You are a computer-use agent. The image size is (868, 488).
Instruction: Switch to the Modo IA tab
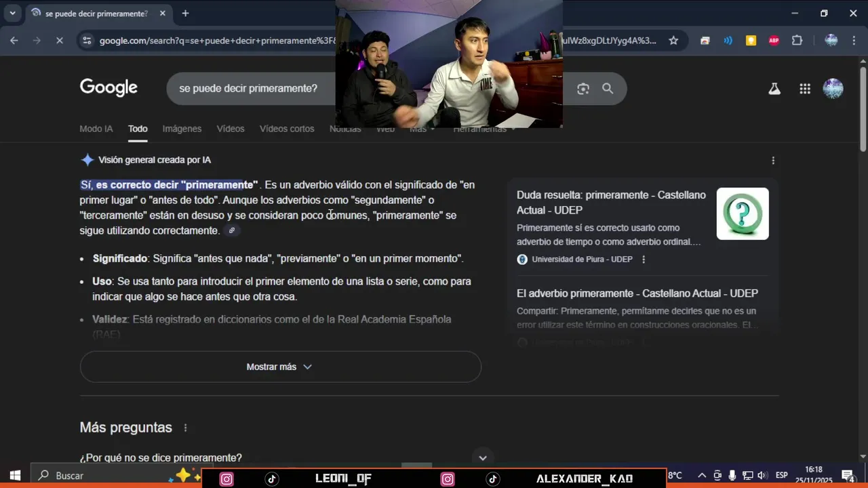pyautogui.click(x=96, y=129)
